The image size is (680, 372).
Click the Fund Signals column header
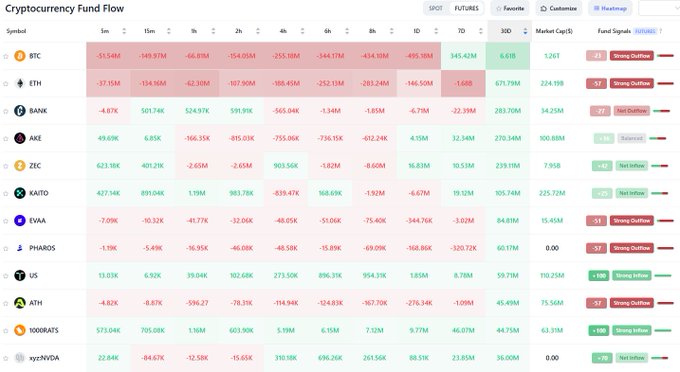[x=614, y=31]
